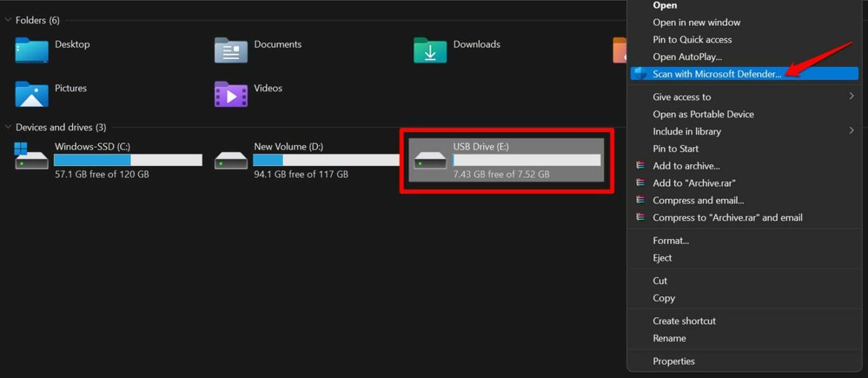Click Add to "Archive.rar" menu entry

pyautogui.click(x=694, y=183)
